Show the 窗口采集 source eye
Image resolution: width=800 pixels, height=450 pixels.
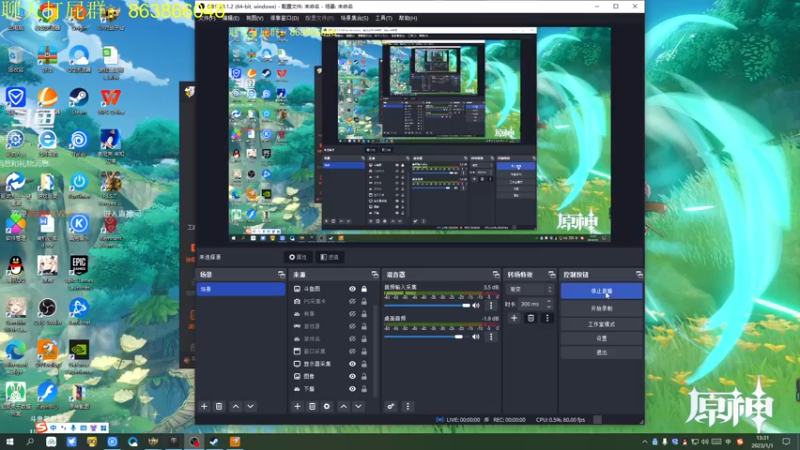pos(352,352)
